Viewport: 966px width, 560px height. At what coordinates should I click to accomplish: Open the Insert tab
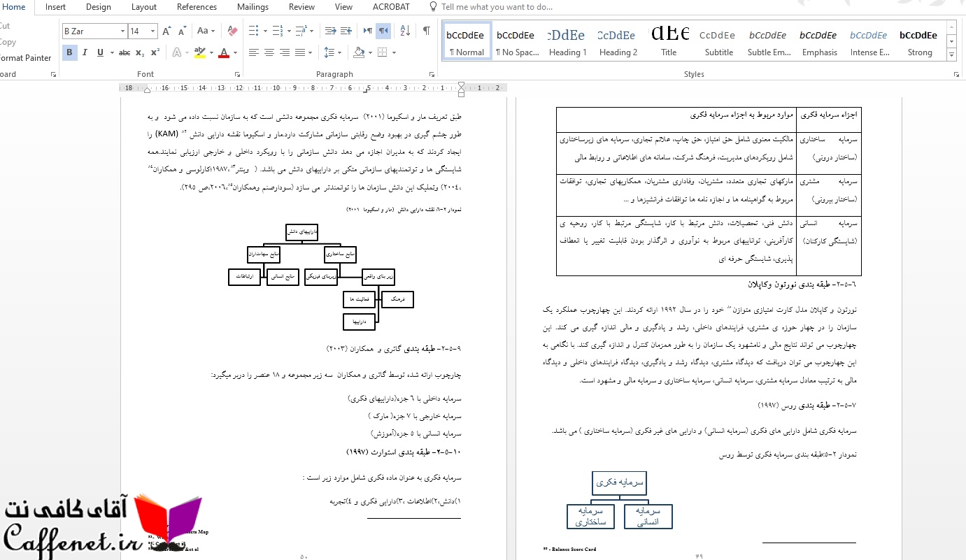(55, 7)
